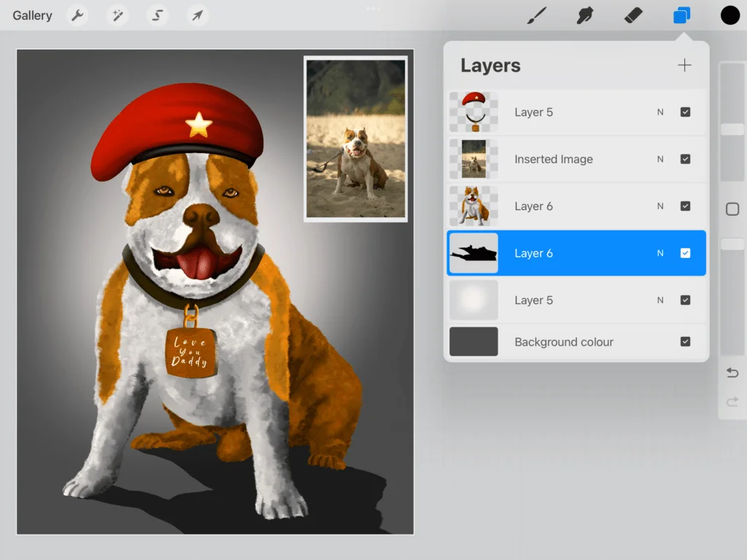Select the white glow layer thumbnail

point(473,300)
